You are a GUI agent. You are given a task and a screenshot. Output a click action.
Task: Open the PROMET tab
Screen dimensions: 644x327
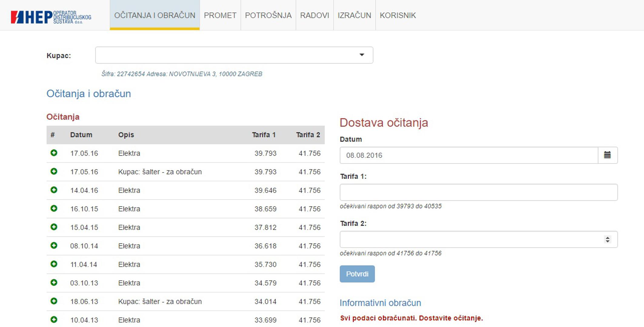[x=220, y=15]
